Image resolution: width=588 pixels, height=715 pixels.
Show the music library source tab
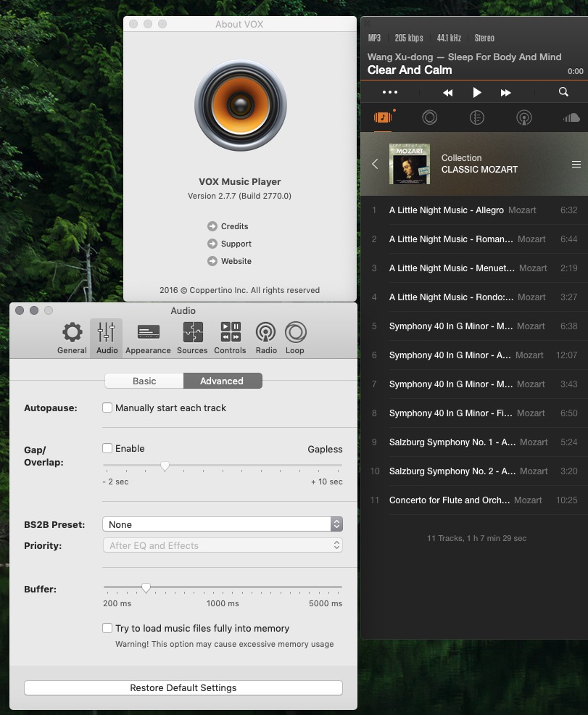point(383,117)
